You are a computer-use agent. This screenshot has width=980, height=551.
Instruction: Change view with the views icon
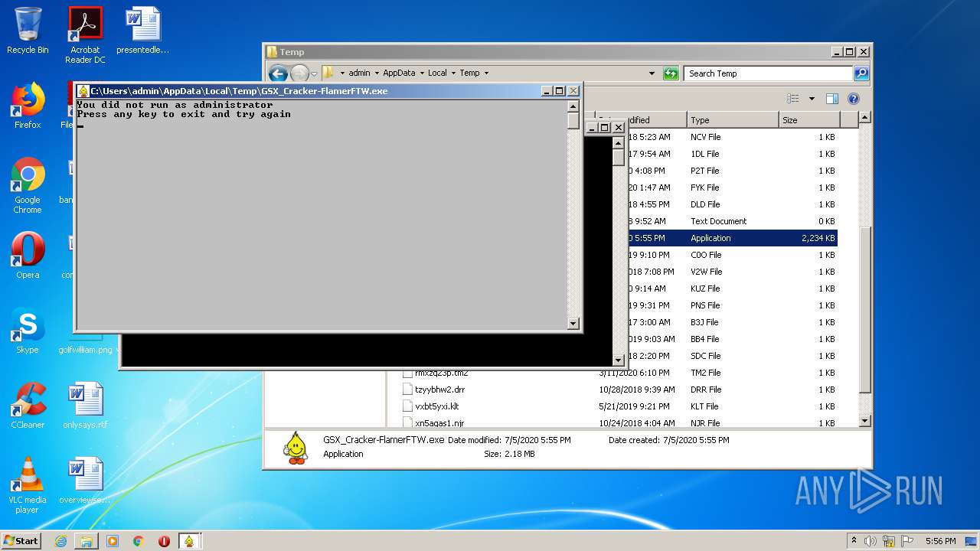793,99
